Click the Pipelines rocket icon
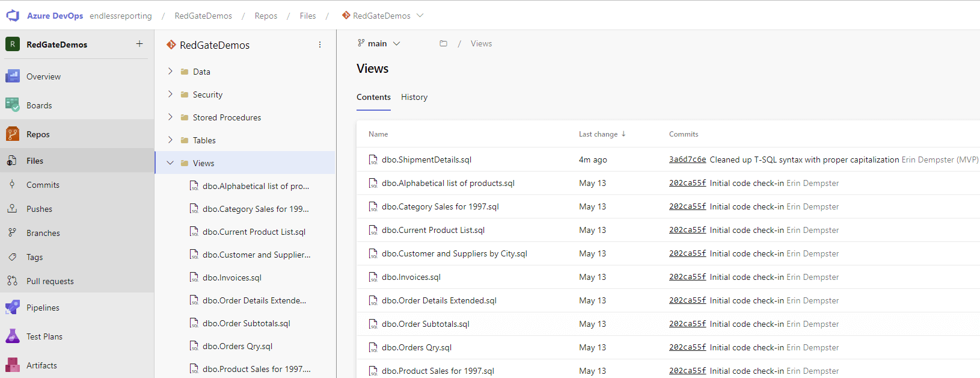980x378 pixels. (x=13, y=308)
